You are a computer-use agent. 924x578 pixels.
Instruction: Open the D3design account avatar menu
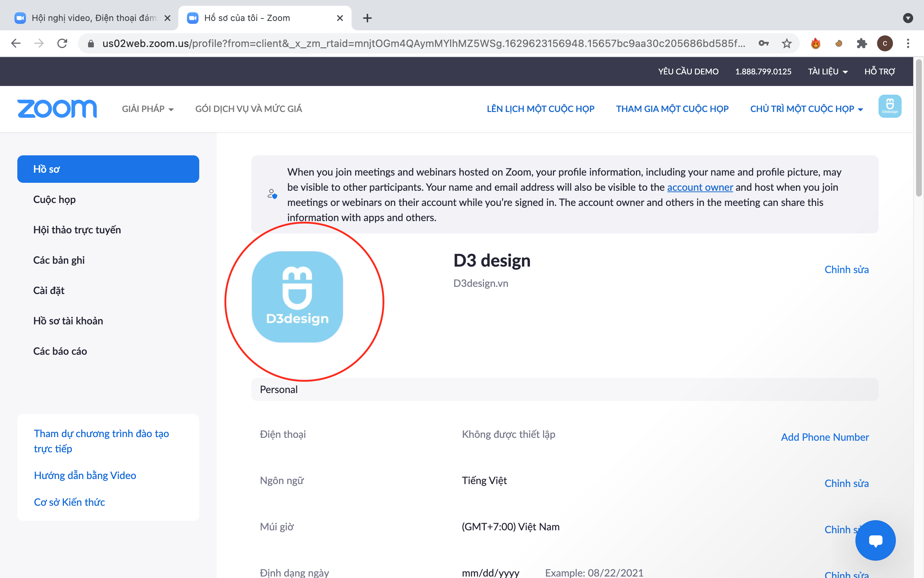tap(890, 106)
